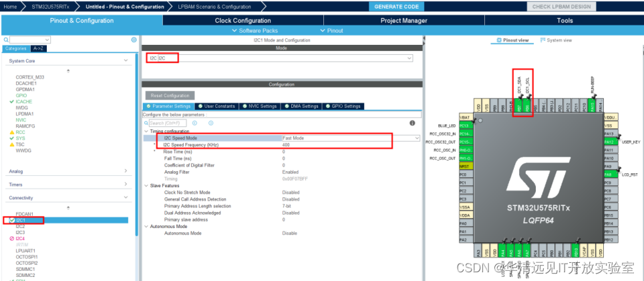
Task: Collapse the System Core category
Action: click(126, 60)
